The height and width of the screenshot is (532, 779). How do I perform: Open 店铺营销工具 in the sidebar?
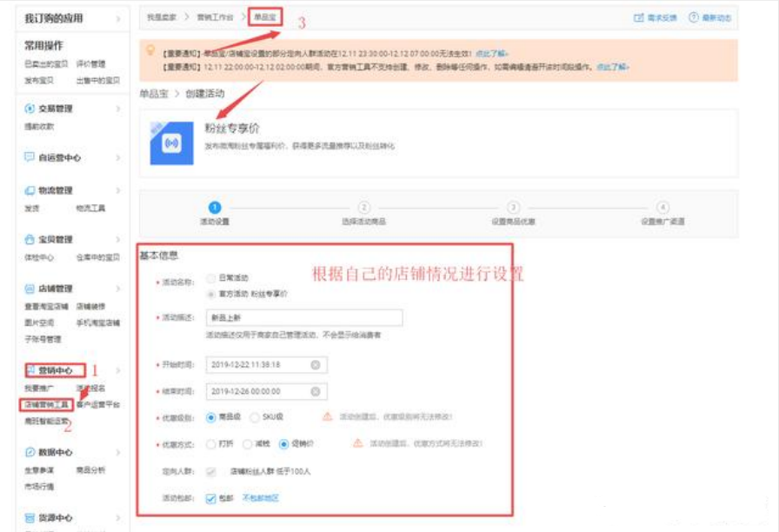coord(46,404)
